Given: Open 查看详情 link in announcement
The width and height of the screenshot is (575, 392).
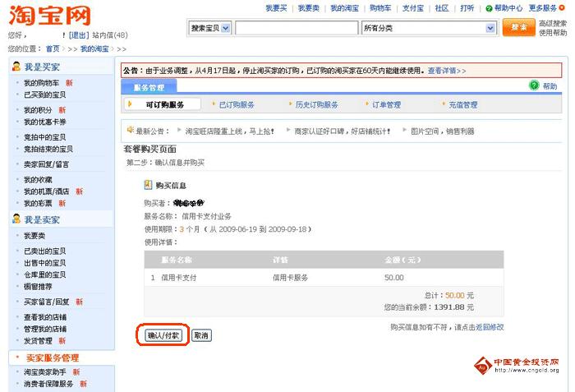Looking at the screenshot, I should (x=447, y=71).
